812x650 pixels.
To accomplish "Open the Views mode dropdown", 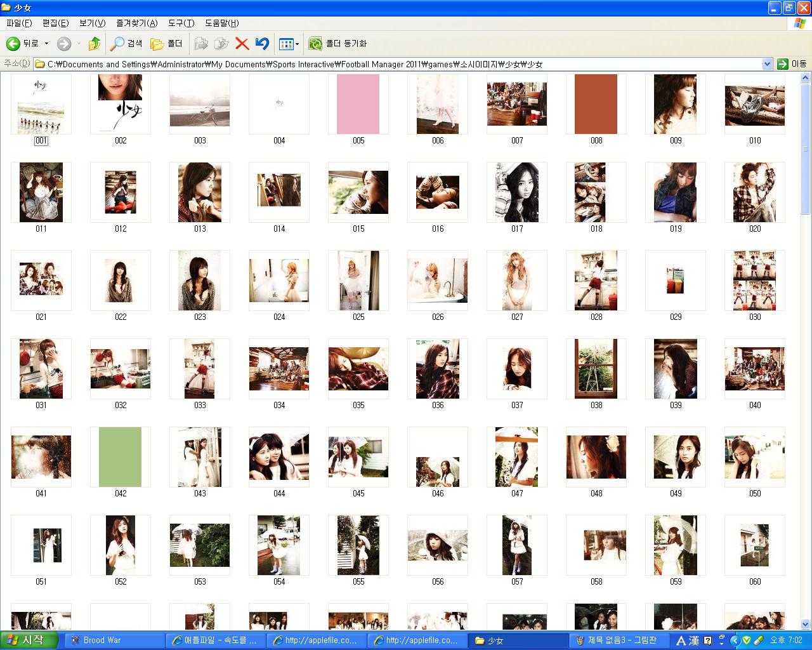I will (x=289, y=44).
